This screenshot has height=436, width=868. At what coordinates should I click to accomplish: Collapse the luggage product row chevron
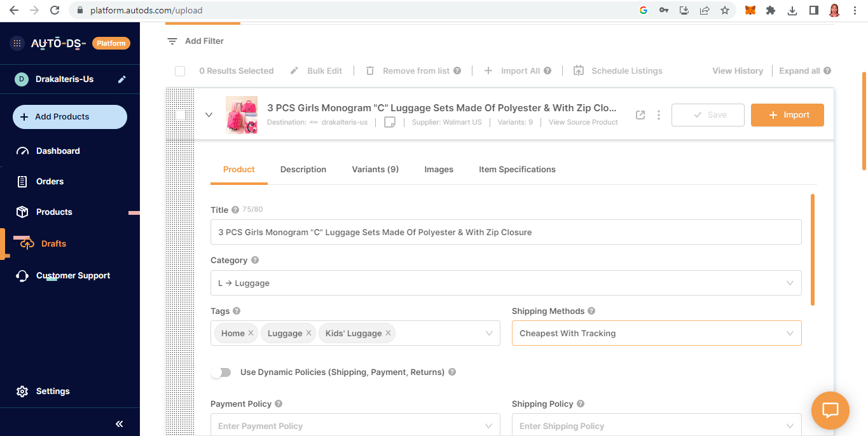click(209, 115)
